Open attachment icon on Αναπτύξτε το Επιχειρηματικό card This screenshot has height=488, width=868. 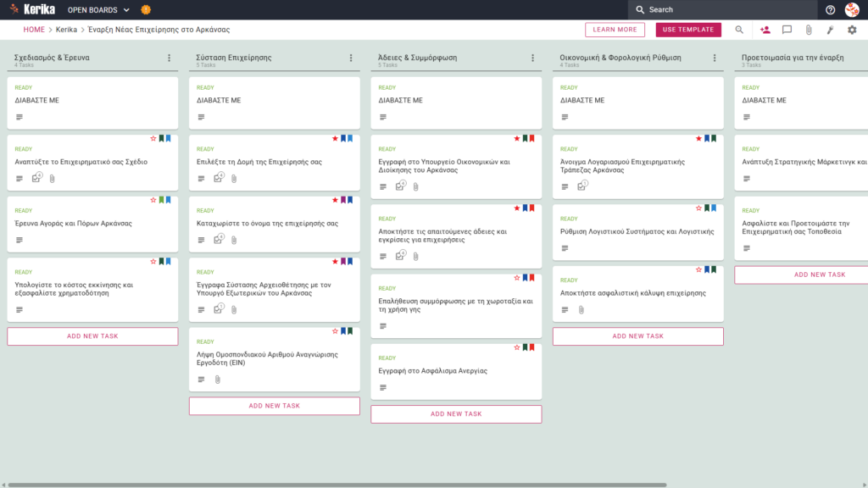[52, 179]
